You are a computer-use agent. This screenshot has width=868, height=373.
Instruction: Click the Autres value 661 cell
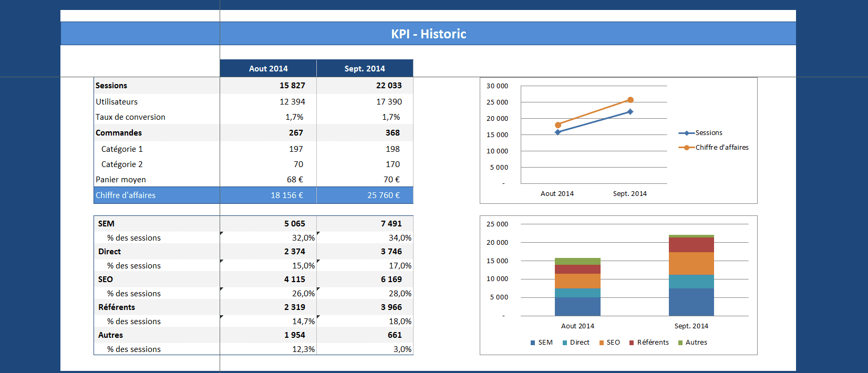click(394, 335)
